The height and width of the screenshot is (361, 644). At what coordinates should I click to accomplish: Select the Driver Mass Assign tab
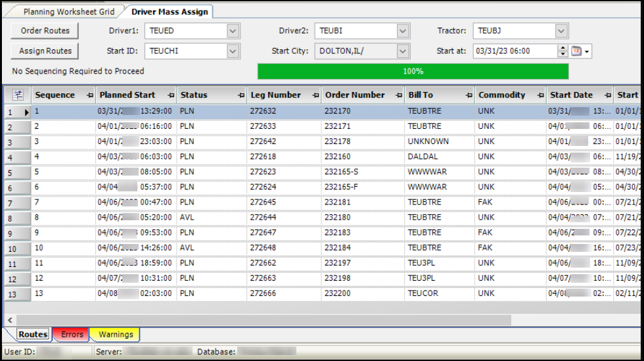(x=170, y=12)
